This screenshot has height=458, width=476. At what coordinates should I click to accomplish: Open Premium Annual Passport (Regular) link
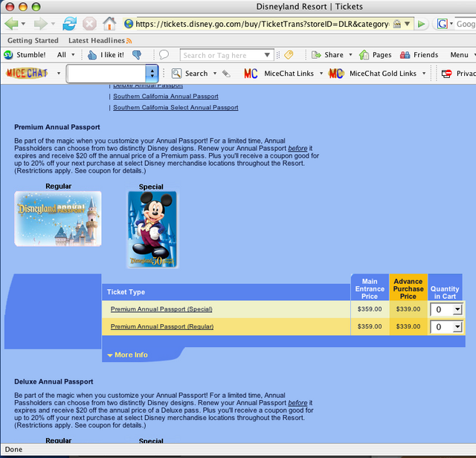coord(162,326)
